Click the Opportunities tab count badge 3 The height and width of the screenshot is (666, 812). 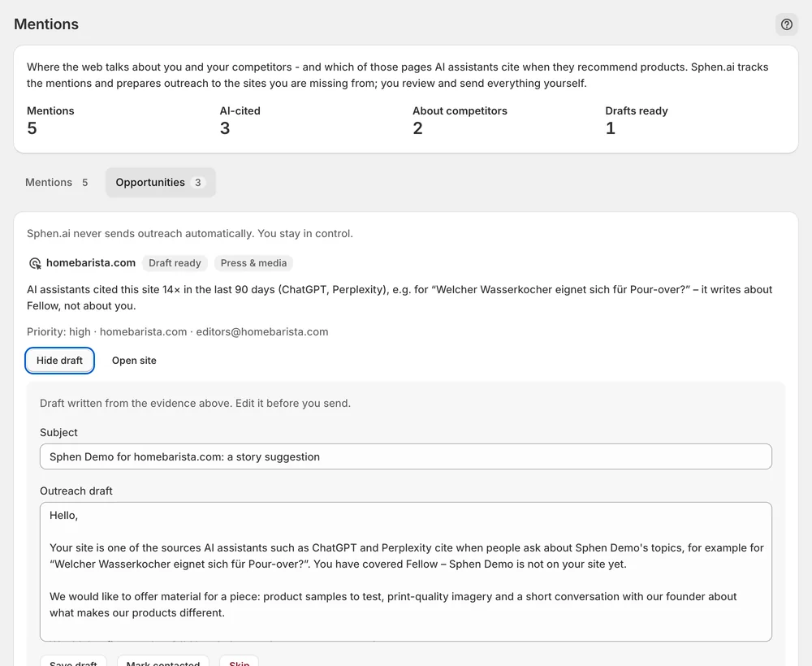pos(197,182)
